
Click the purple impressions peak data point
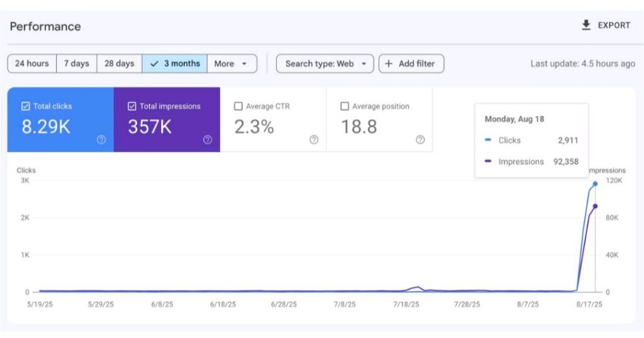[x=595, y=206]
